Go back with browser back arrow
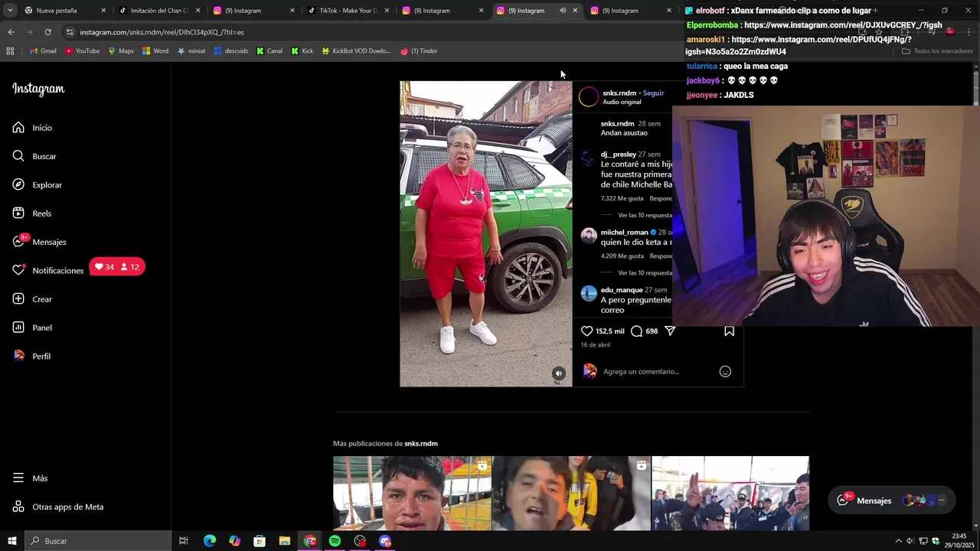The height and width of the screenshot is (551, 980). point(11,32)
